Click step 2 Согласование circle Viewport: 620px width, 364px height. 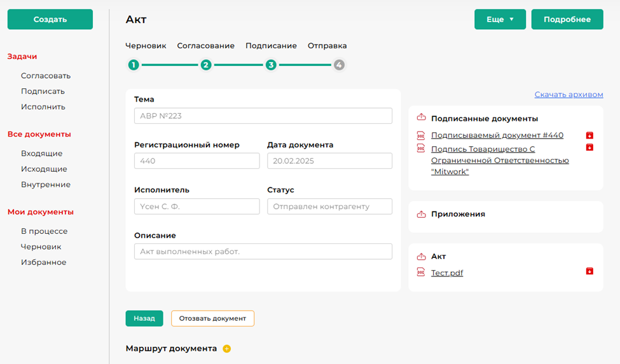click(x=206, y=65)
